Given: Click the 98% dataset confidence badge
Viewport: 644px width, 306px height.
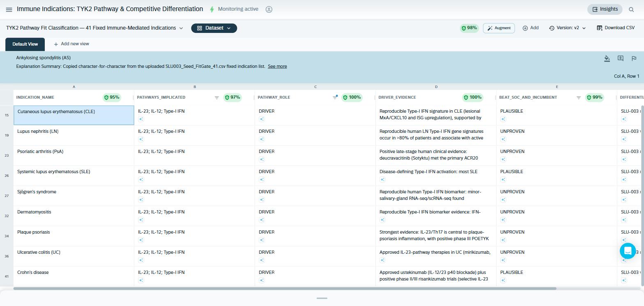Looking at the screenshot, I should point(469,28).
